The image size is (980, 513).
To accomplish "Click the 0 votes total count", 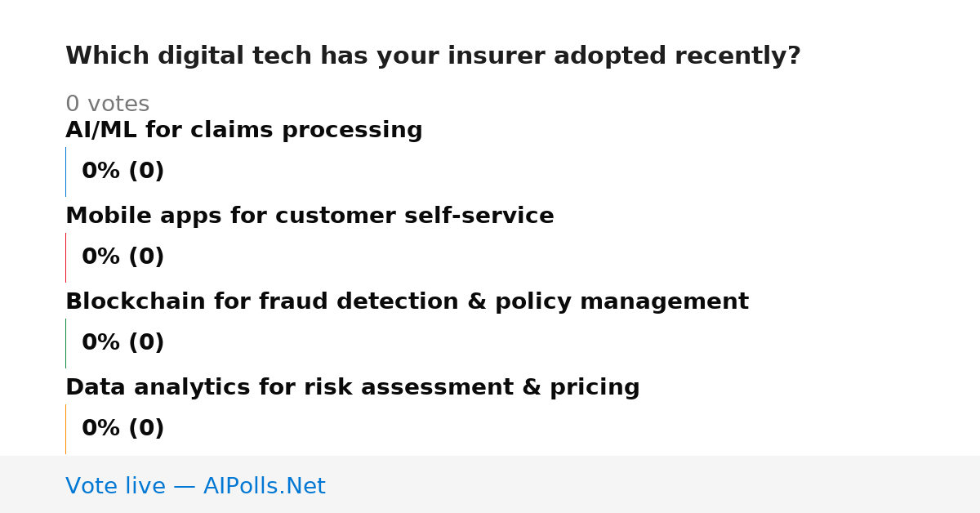I will (107, 105).
